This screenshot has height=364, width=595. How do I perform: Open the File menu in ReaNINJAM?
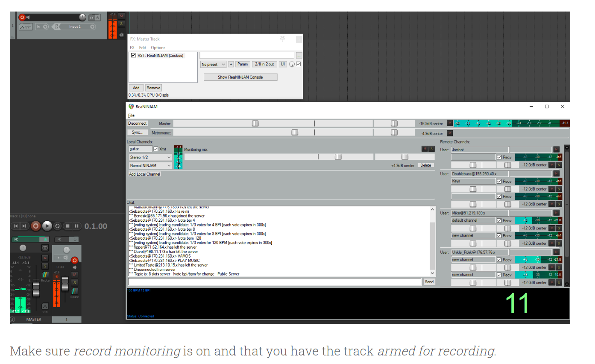[131, 115]
